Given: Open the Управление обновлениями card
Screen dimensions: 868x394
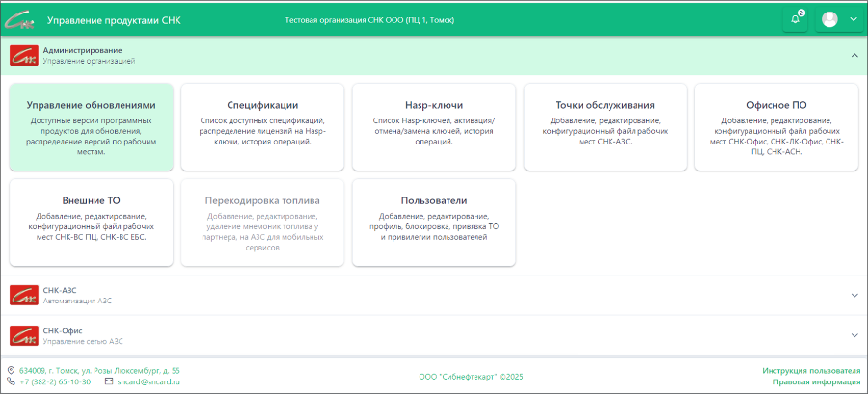Looking at the screenshot, I should point(92,127).
